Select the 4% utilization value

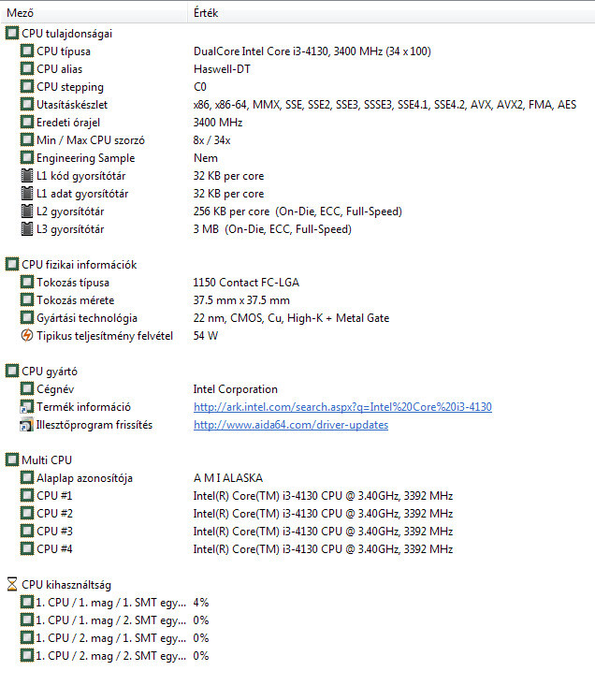(201, 603)
